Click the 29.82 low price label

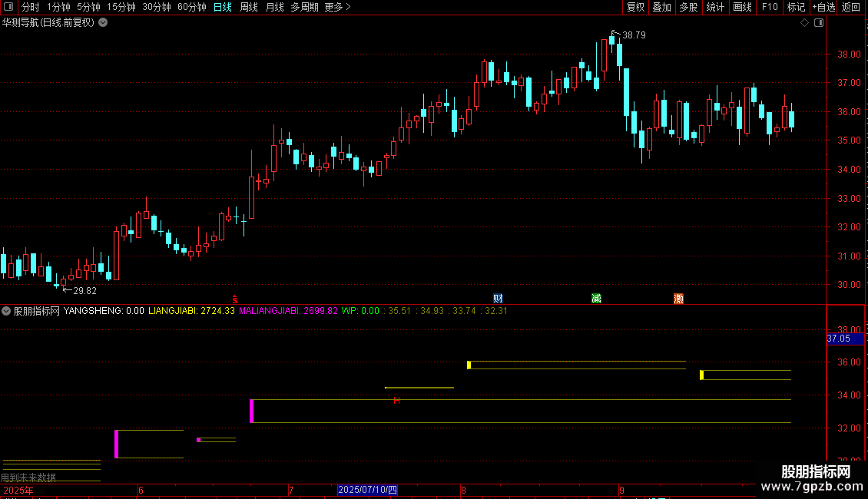(x=84, y=291)
